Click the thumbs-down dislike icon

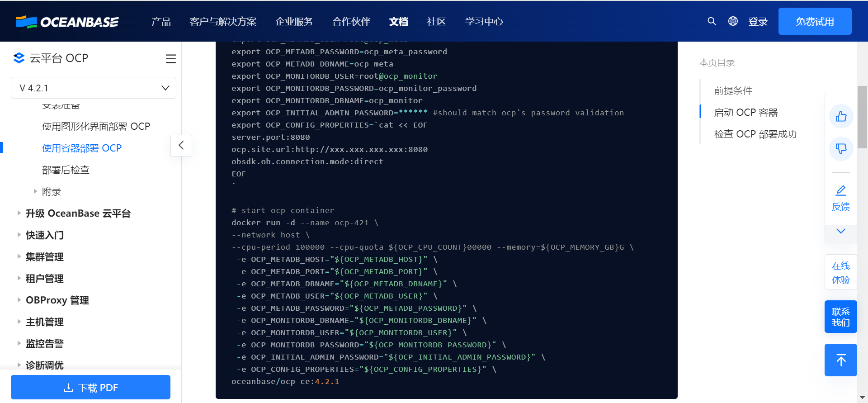tap(841, 148)
